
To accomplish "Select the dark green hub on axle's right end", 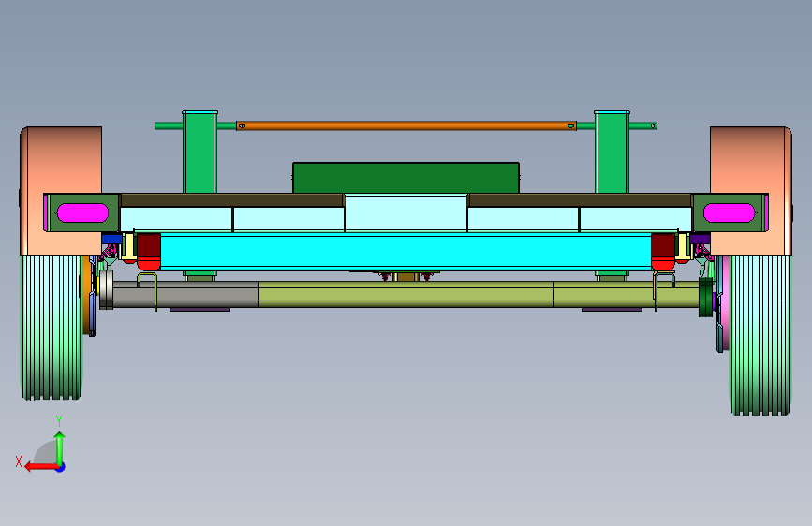I will [x=706, y=298].
